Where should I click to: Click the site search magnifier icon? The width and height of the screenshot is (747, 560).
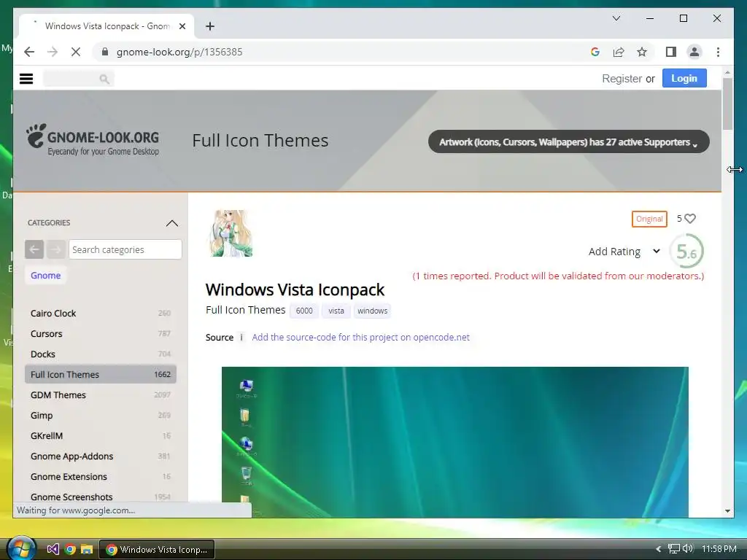104,79
